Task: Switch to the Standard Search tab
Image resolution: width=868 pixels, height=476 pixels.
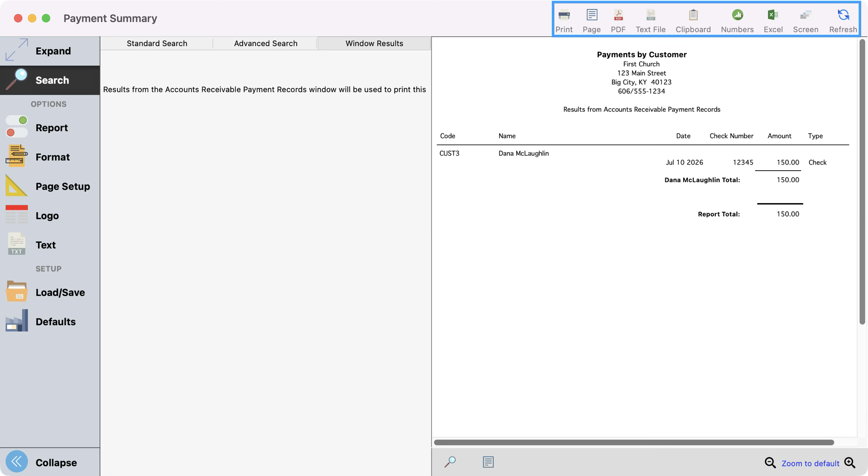Action: pyautogui.click(x=157, y=43)
